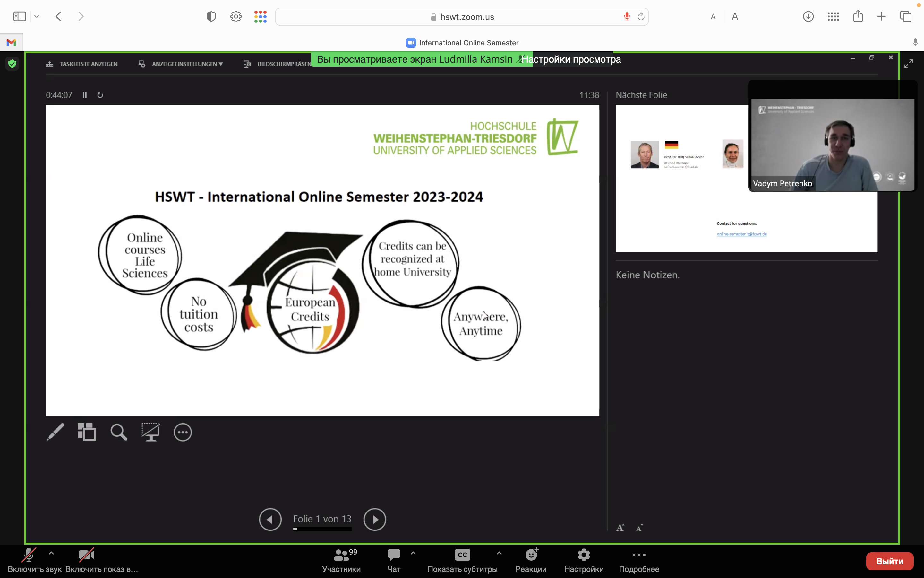Expand caption options arrow

[499, 553]
